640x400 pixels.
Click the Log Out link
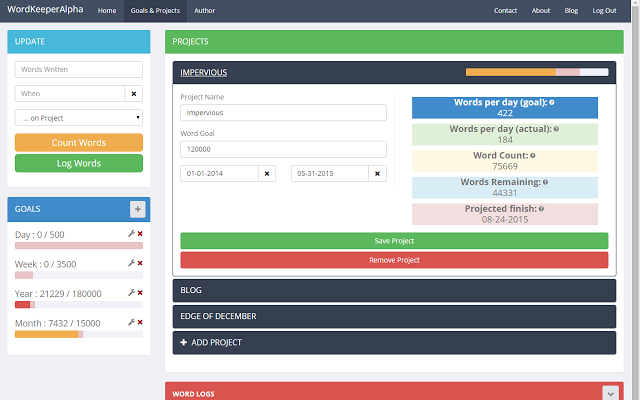pyautogui.click(x=604, y=10)
